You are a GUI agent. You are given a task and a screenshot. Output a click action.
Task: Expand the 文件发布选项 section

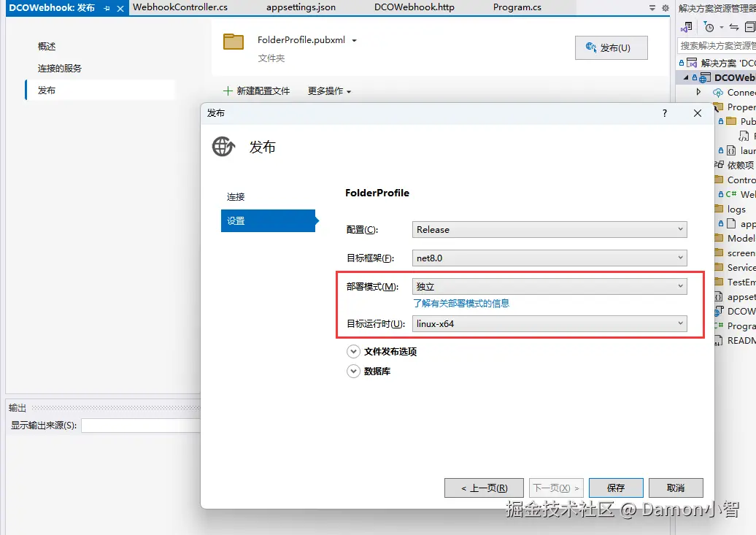pyautogui.click(x=353, y=351)
